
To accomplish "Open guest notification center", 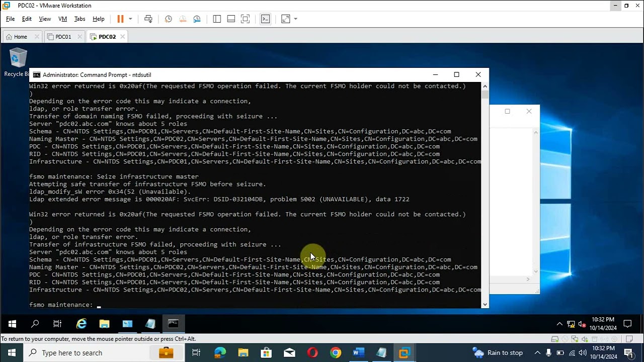I will tap(627, 324).
